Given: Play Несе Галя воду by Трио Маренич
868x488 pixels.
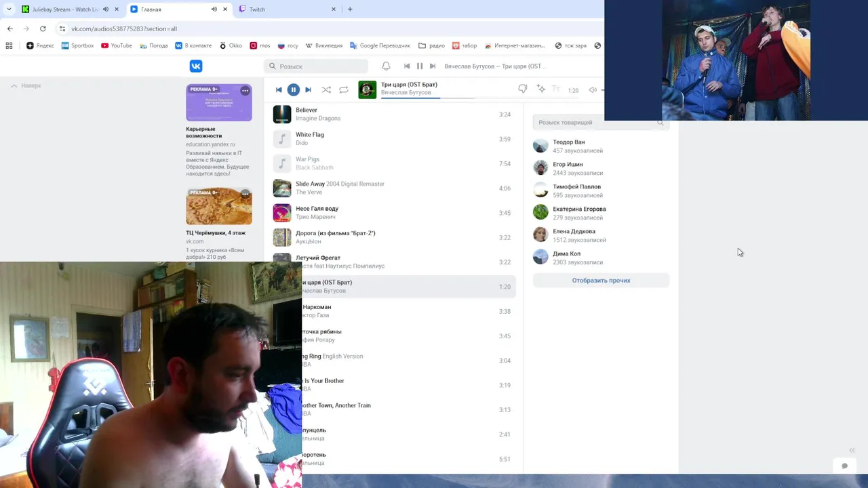Looking at the screenshot, I should (393, 213).
